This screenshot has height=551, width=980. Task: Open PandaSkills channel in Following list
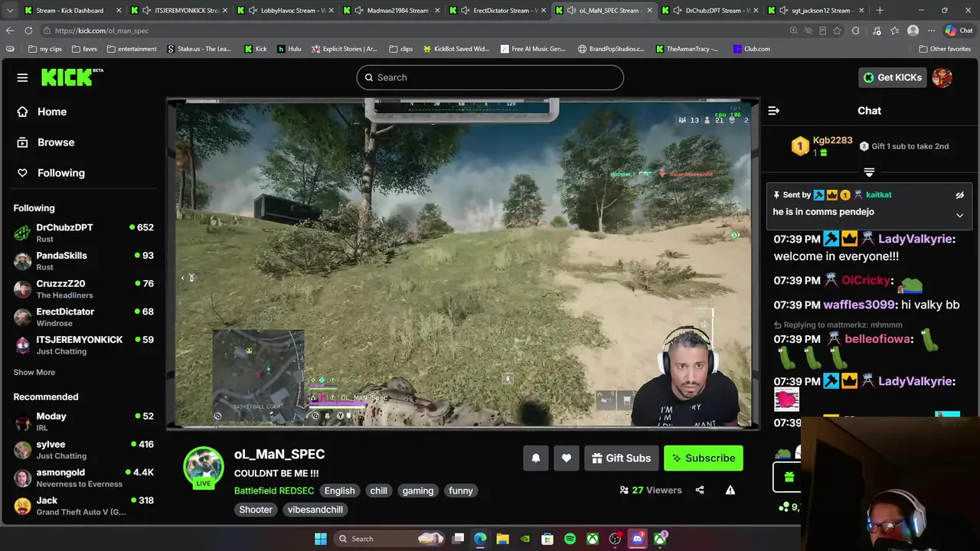click(x=83, y=261)
